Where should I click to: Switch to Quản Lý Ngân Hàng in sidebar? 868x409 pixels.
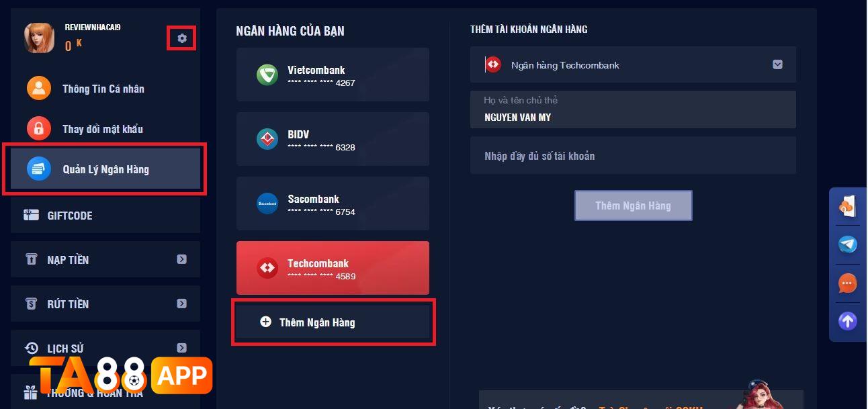coord(105,169)
